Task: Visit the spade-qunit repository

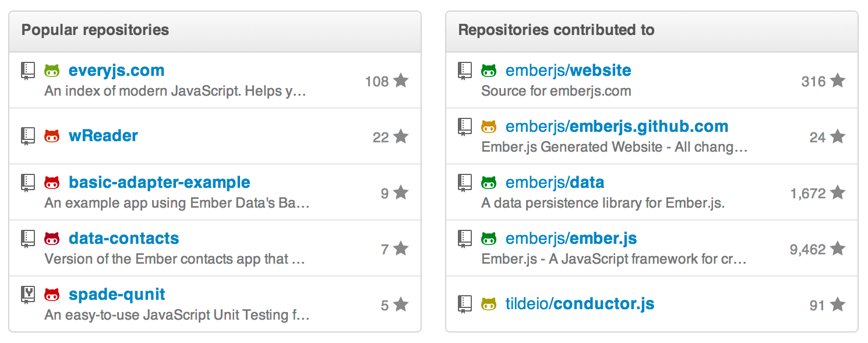Action: tap(117, 294)
